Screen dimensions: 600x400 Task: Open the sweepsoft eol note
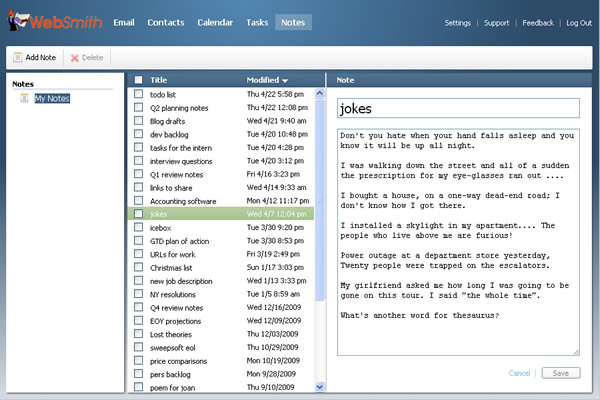tap(173, 348)
